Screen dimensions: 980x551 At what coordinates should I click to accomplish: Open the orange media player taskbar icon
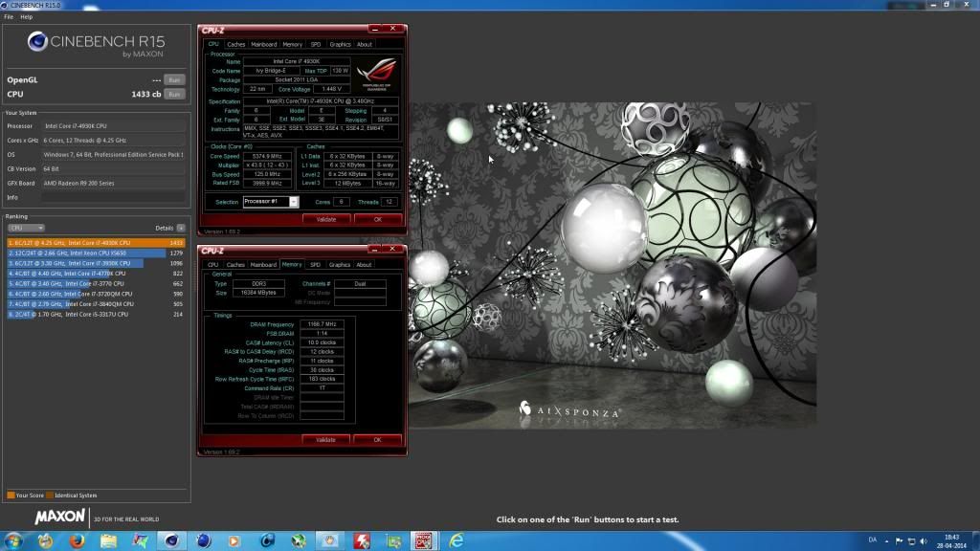[234, 540]
